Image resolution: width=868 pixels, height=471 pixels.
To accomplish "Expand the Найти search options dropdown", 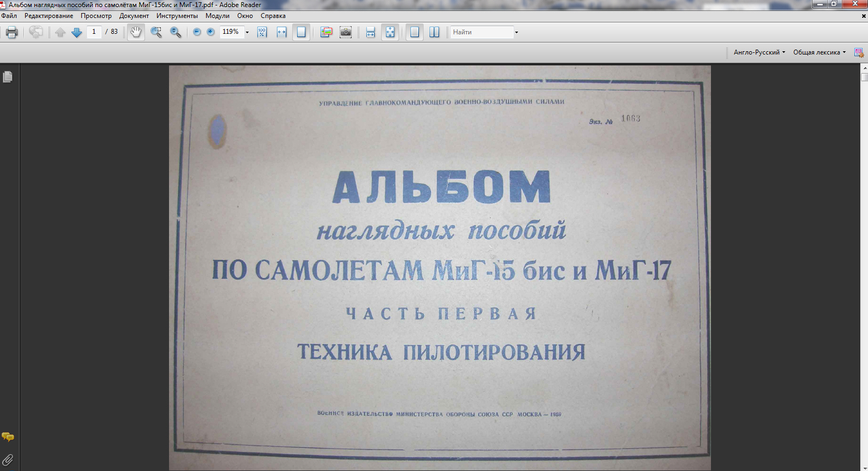I will [x=516, y=32].
